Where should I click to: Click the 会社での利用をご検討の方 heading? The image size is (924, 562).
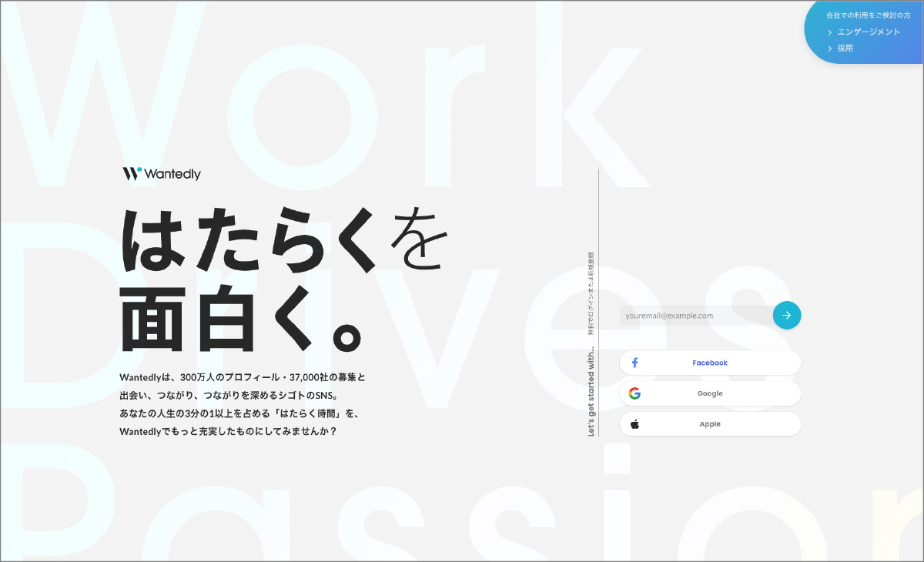(868, 15)
